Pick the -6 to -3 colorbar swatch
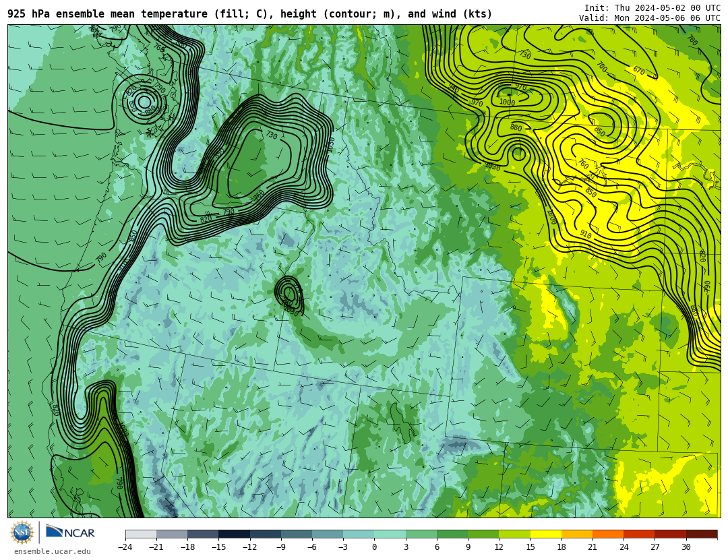The image size is (728, 560). click(x=328, y=534)
